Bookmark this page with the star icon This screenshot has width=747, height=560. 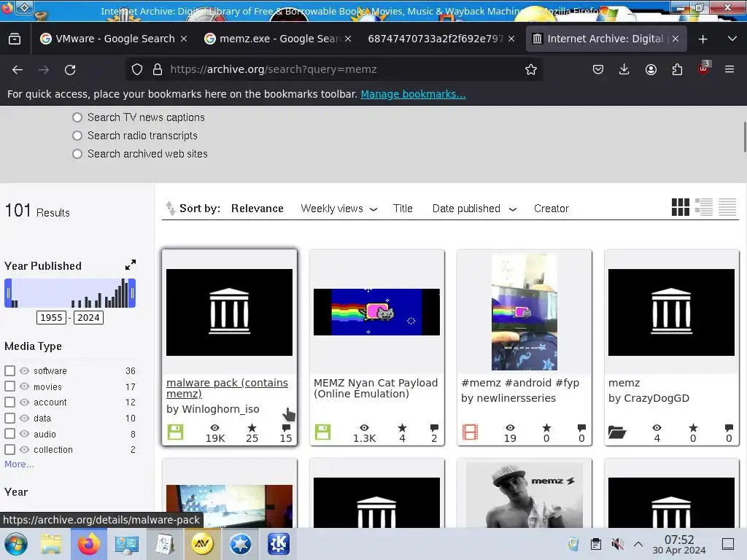(531, 69)
